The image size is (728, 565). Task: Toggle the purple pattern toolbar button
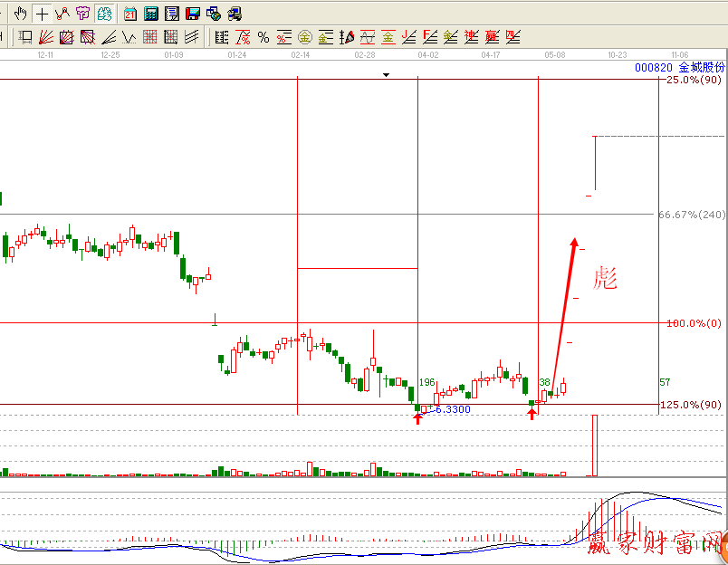82,14
